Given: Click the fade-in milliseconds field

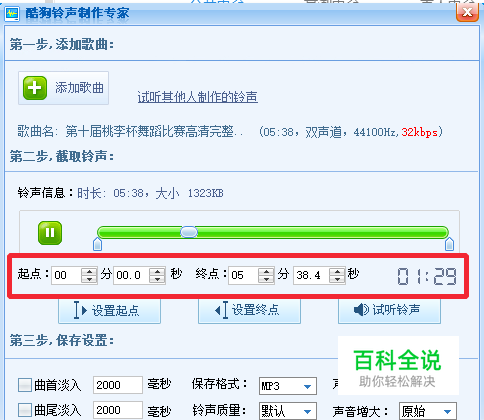Looking at the screenshot, I should pos(118,385).
